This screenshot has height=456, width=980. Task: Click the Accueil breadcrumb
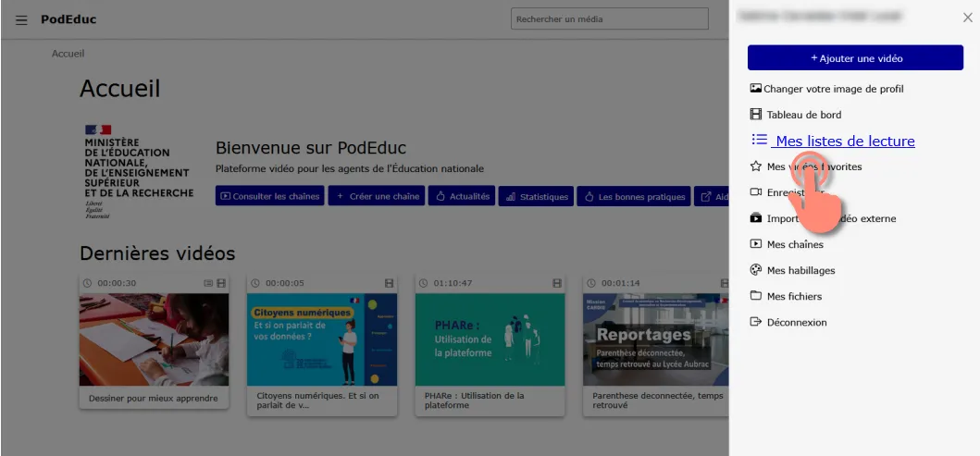[68, 54]
